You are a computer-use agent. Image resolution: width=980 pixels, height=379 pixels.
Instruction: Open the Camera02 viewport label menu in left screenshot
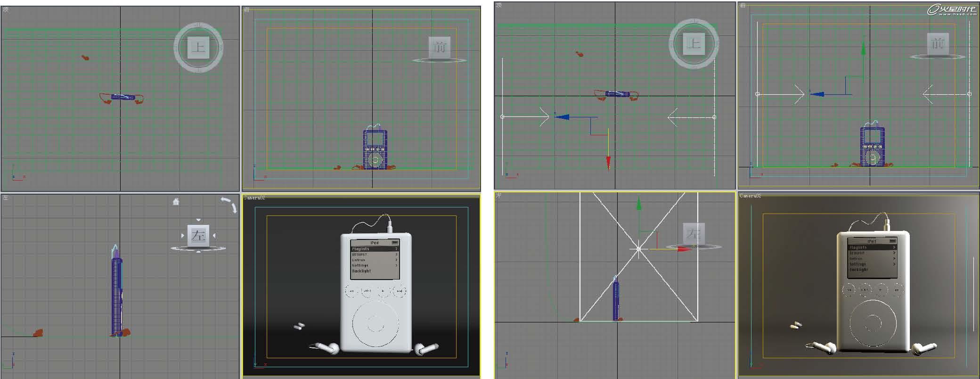254,198
